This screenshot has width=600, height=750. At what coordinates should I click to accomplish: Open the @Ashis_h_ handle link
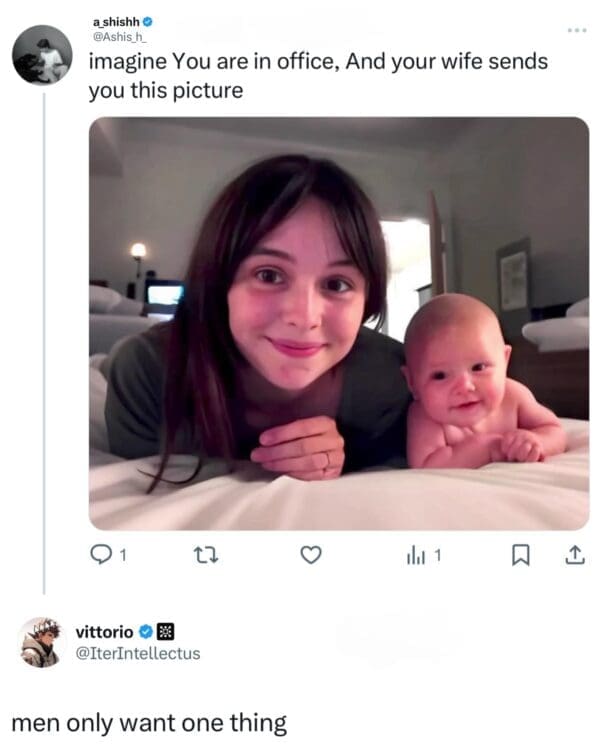click(117, 36)
